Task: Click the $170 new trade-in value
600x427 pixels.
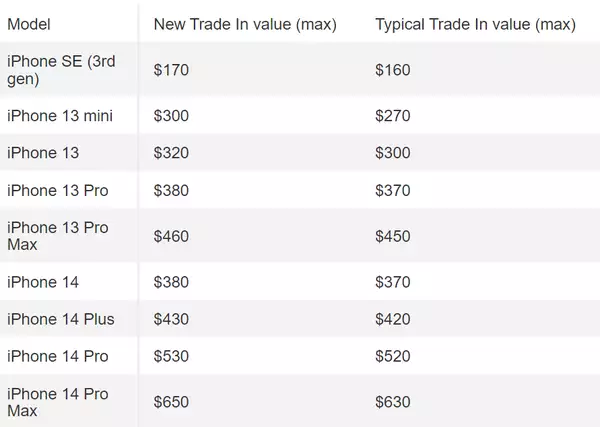Action: (x=170, y=70)
